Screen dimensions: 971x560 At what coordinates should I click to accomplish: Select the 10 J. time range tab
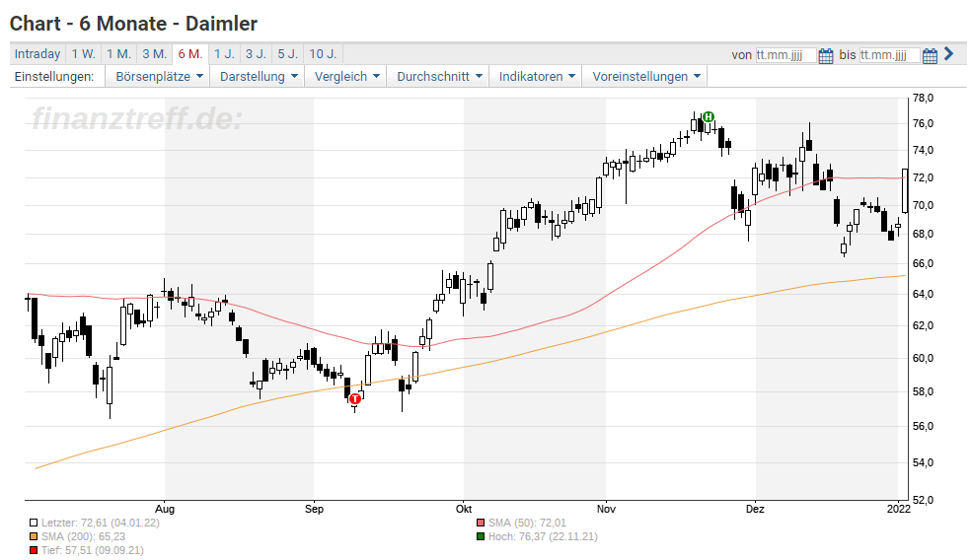(323, 54)
